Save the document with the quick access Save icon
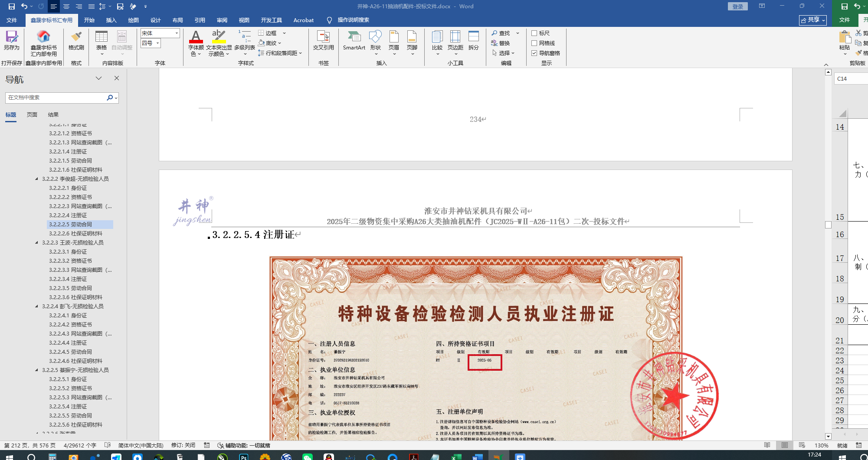Screen dimensions: 868x460 (12, 7)
